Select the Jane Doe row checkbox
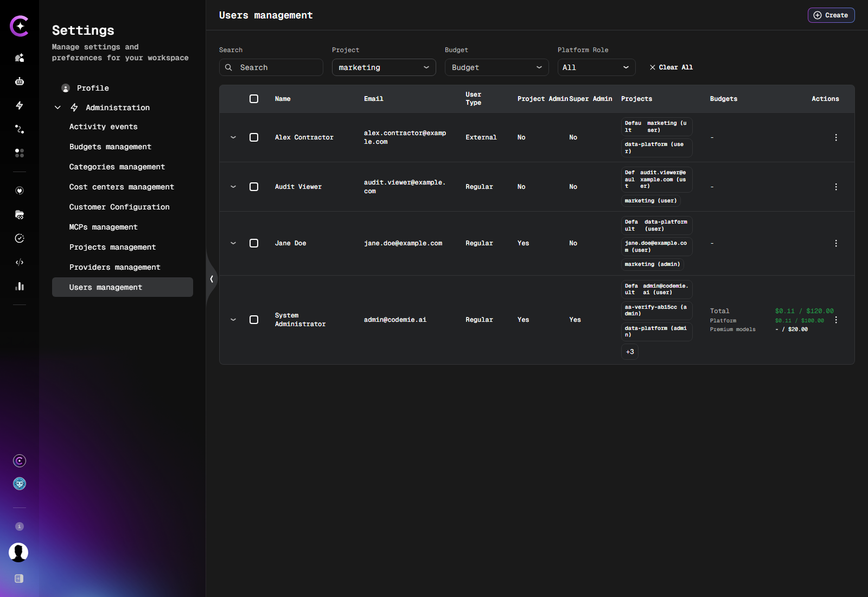 point(254,243)
